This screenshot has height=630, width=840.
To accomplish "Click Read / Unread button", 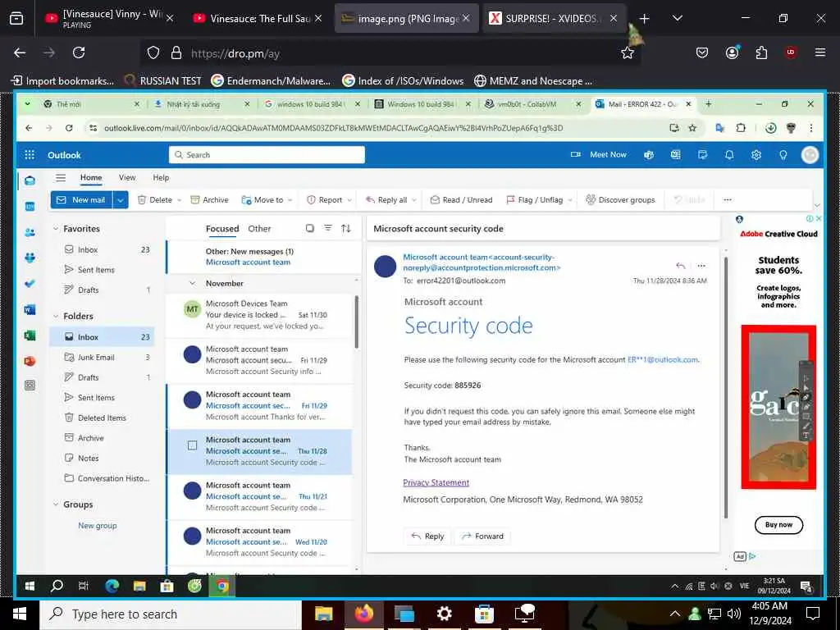I will click(x=461, y=200).
